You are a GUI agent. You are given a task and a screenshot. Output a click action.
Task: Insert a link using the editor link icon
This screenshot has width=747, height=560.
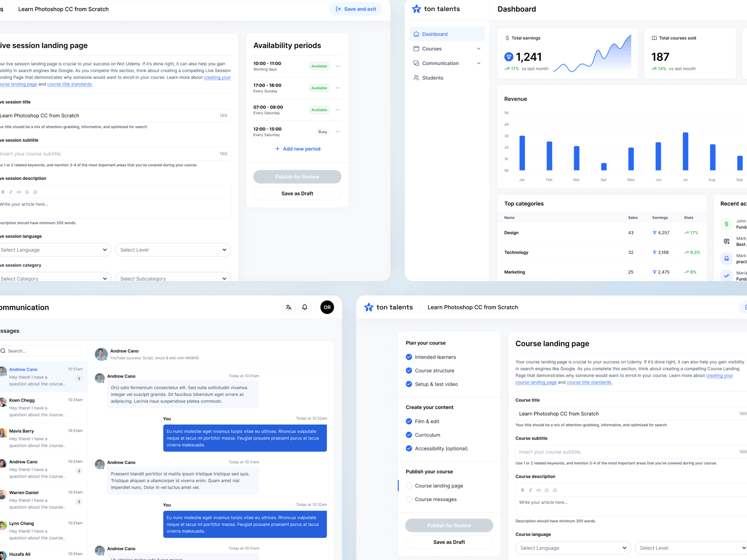[x=539, y=490]
